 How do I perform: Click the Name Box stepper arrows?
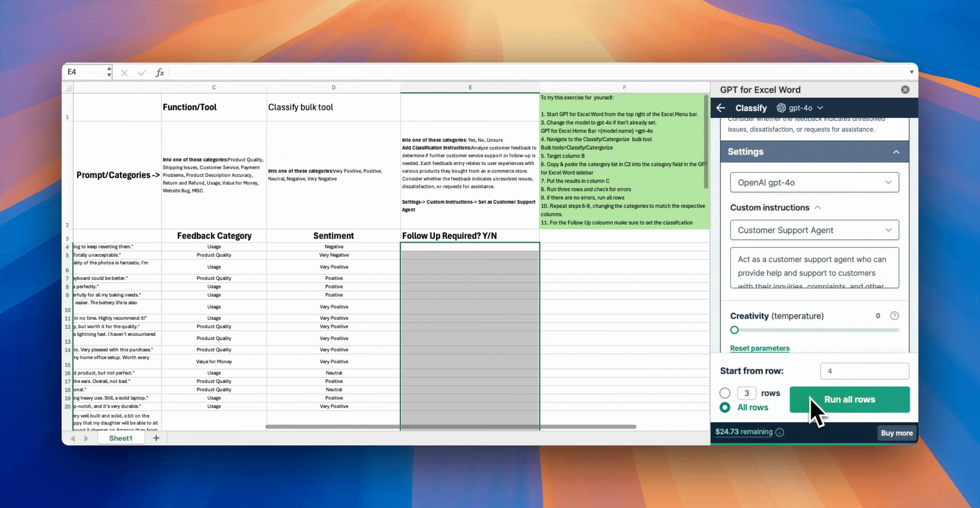109,72
